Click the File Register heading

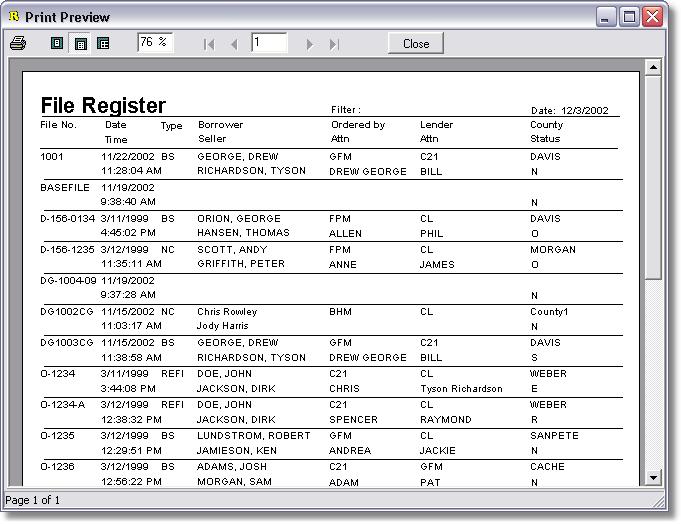pyautogui.click(x=103, y=105)
